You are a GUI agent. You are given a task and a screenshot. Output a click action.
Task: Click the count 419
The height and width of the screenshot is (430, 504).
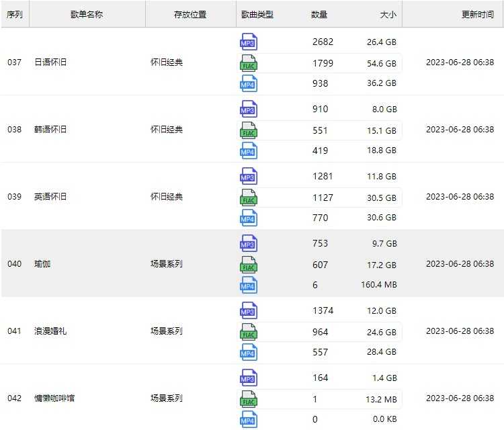[x=320, y=150]
